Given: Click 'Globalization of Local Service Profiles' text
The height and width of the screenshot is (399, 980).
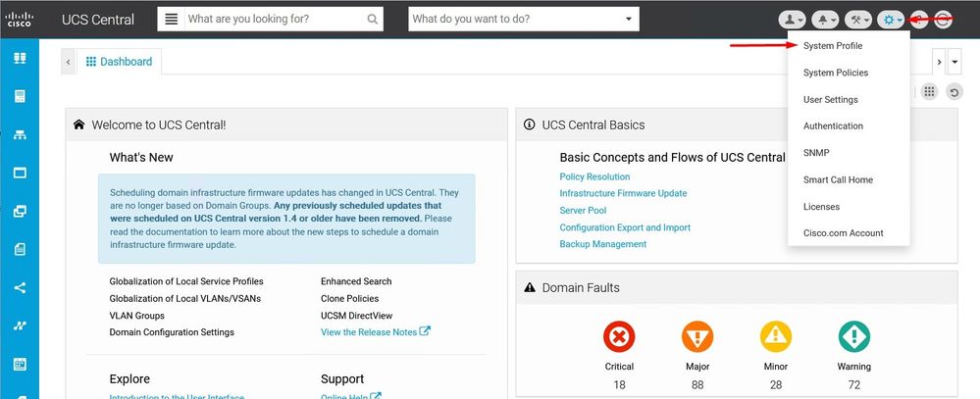Looking at the screenshot, I should (186, 281).
